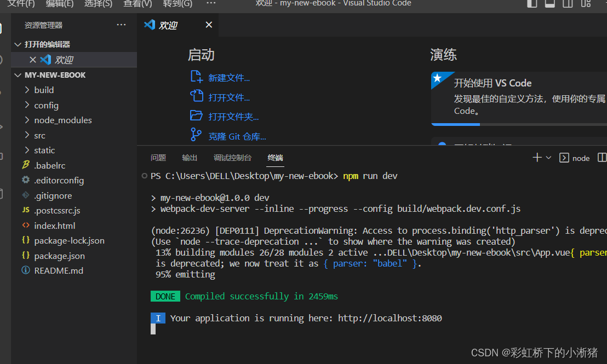Open the 选择(S) menu
The height and width of the screenshot is (364, 607).
pos(98,3)
